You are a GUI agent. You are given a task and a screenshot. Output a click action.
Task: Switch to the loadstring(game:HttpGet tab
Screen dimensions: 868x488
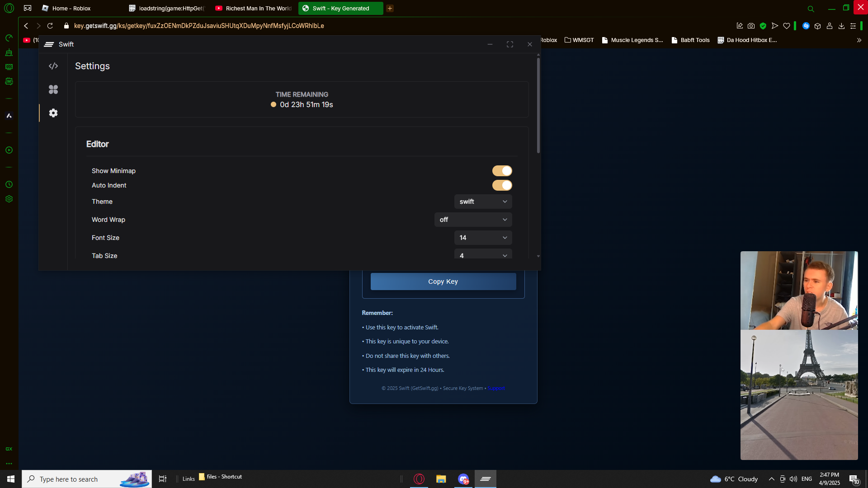(167, 8)
